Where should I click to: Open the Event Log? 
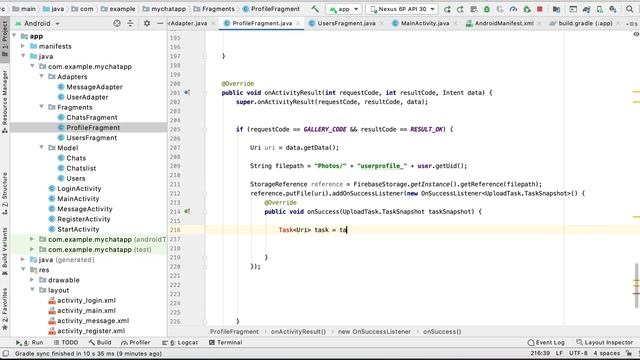[x=546, y=342]
